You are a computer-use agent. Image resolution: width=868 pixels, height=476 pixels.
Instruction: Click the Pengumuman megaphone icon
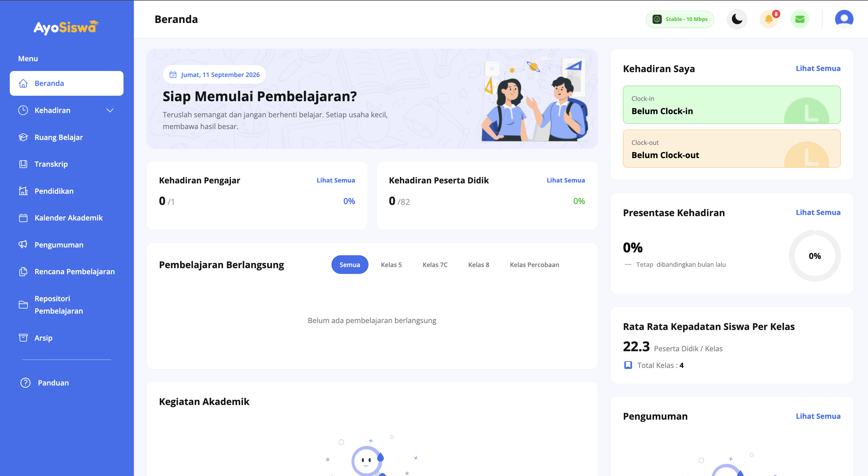(x=23, y=245)
